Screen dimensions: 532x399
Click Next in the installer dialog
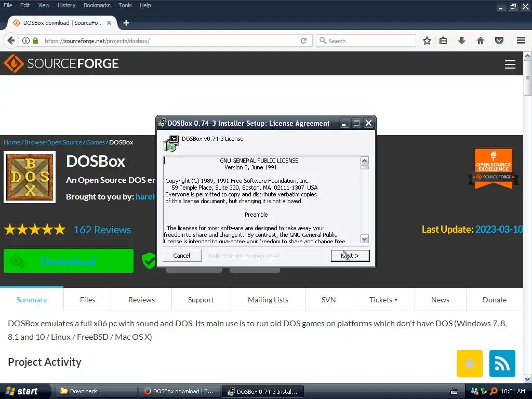[x=350, y=256]
